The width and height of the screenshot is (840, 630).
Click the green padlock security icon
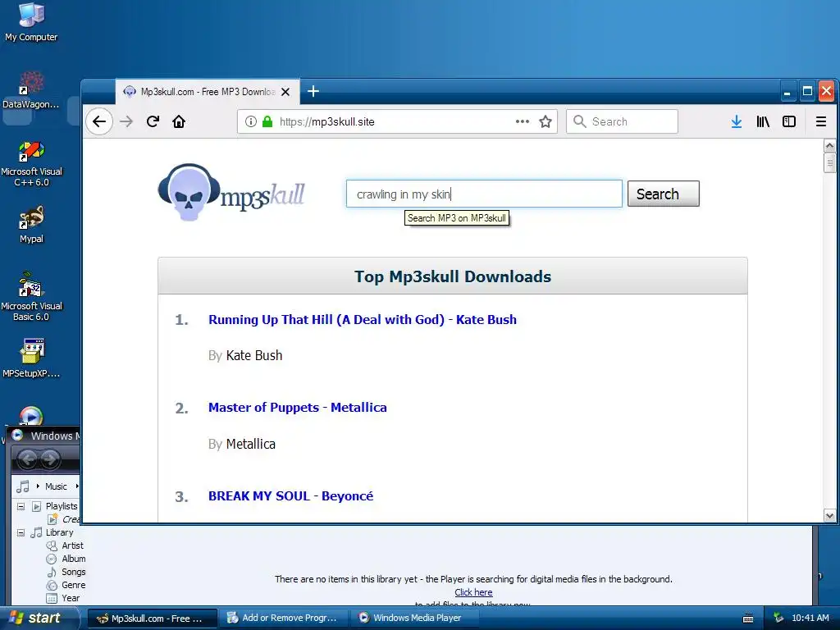(x=267, y=121)
